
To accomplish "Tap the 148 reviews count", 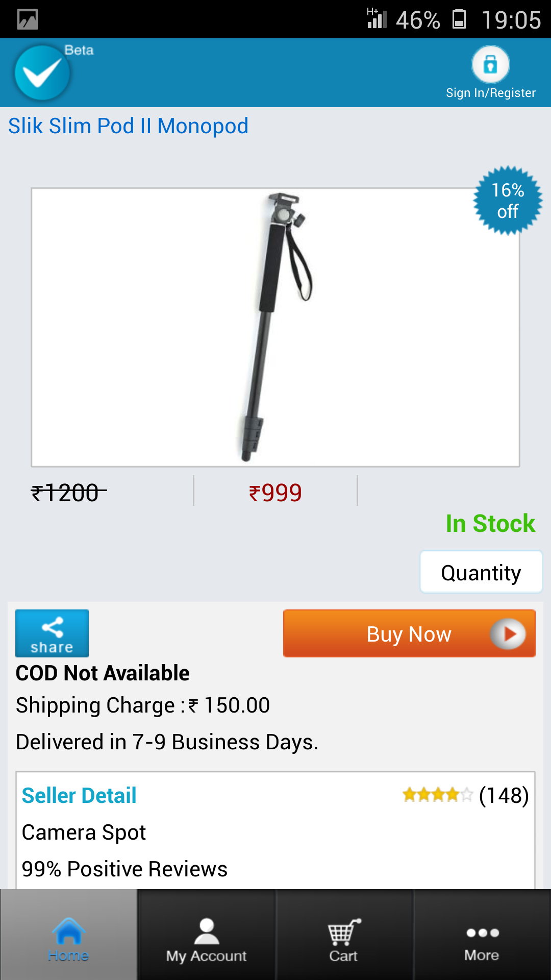I will [x=504, y=795].
